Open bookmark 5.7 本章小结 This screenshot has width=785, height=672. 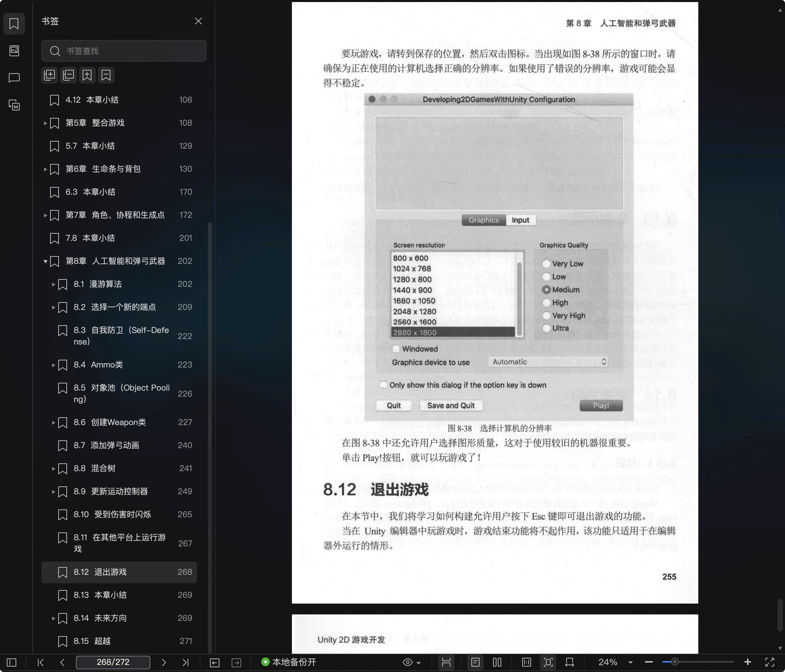click(x=119, y=146)
